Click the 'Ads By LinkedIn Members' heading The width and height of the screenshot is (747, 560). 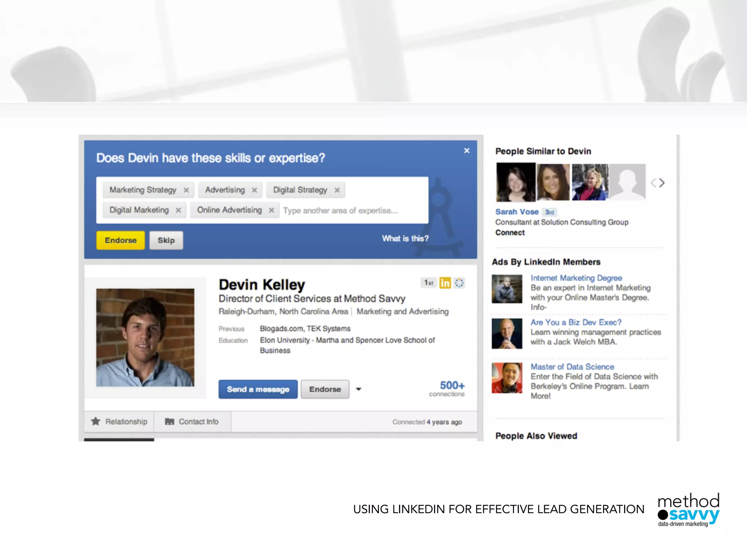[546, 262]
